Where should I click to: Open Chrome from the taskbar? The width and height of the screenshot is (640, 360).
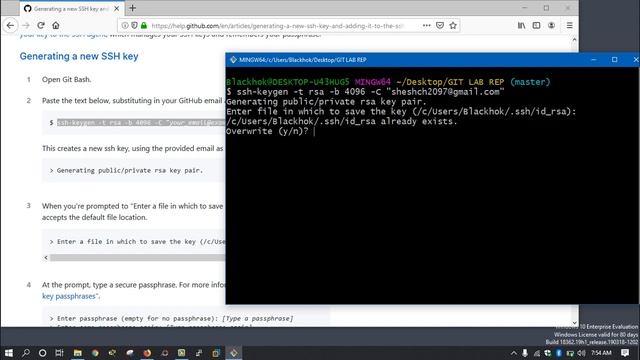(x=95, y=353)
